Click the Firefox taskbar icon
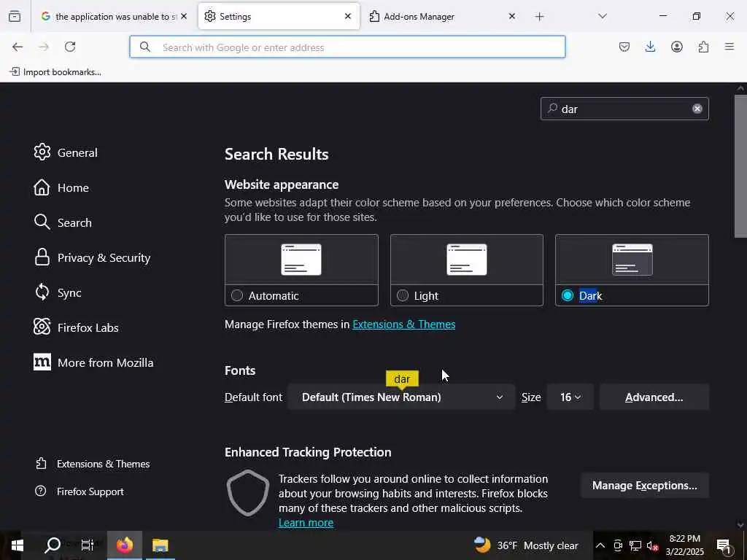The image size is (747, 560). pos(124,545)
